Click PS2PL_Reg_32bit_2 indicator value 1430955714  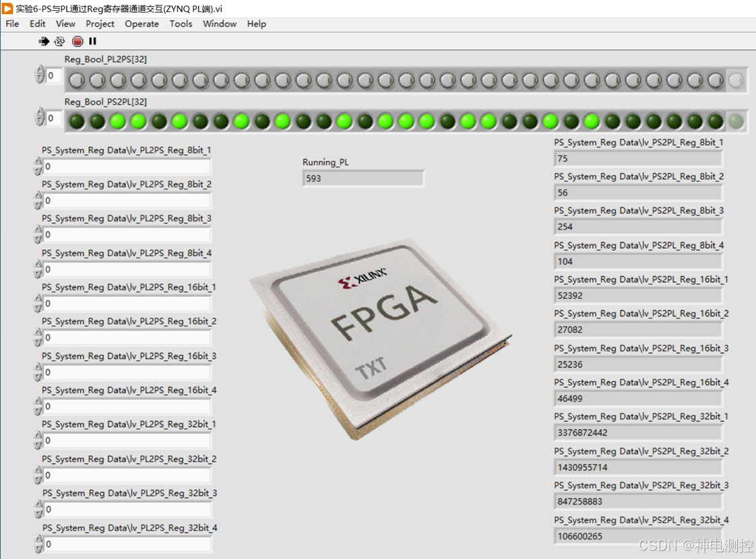click(638, 467)
